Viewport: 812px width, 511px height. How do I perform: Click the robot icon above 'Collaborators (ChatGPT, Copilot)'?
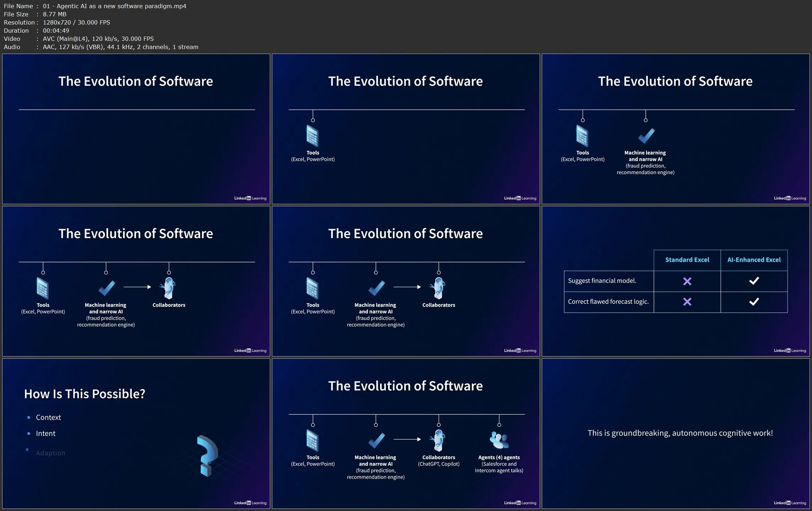pyautogui.click(x=438, y=440)
